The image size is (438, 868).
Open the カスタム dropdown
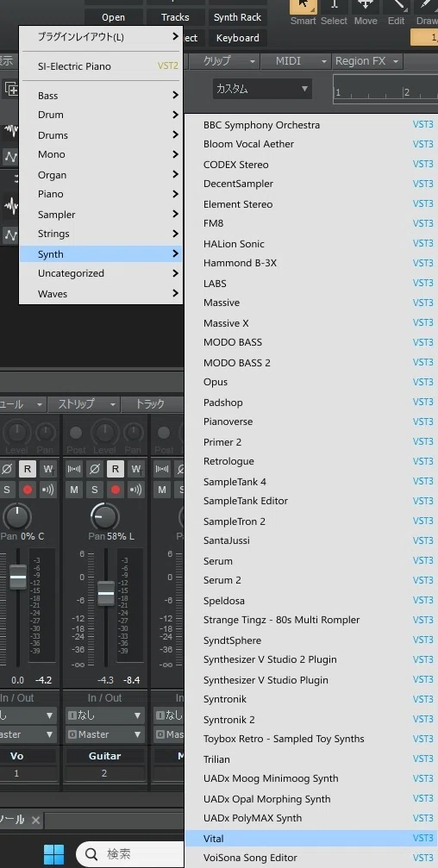[x=262, y=89]
